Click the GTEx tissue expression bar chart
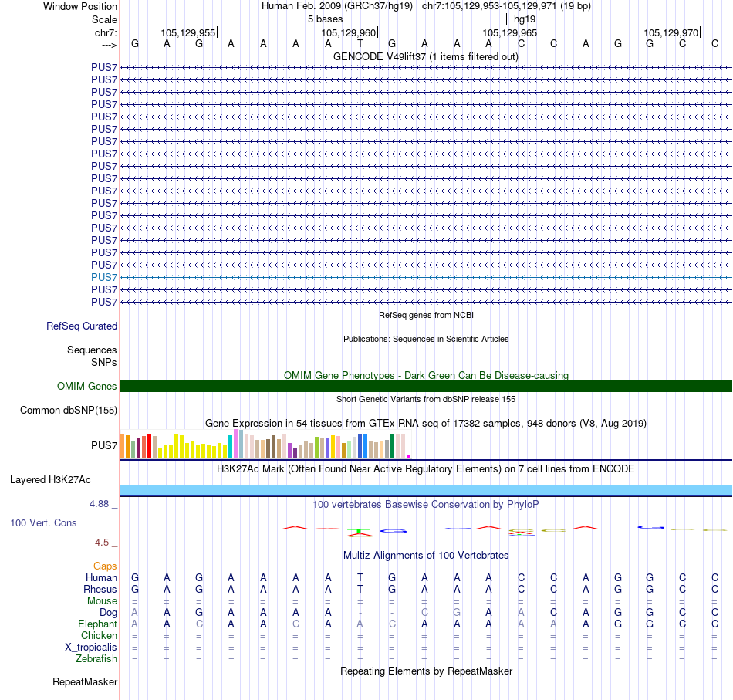This screenshot has height=700, width=733. click(x=265, y=445)
